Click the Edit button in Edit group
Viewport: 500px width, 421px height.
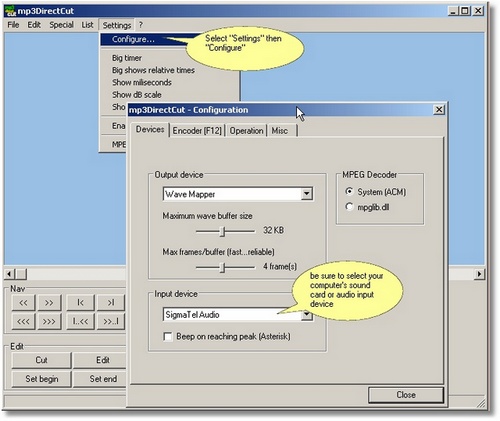(x=100, y=360)
